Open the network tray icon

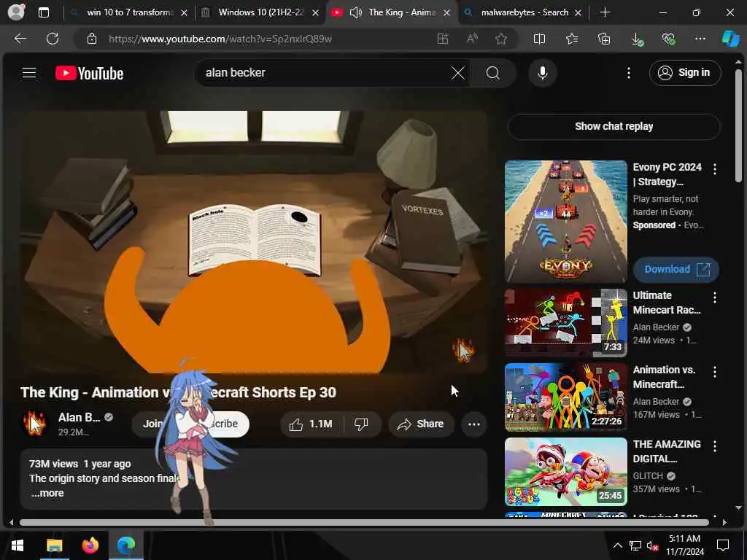click(x=635, y=545)
